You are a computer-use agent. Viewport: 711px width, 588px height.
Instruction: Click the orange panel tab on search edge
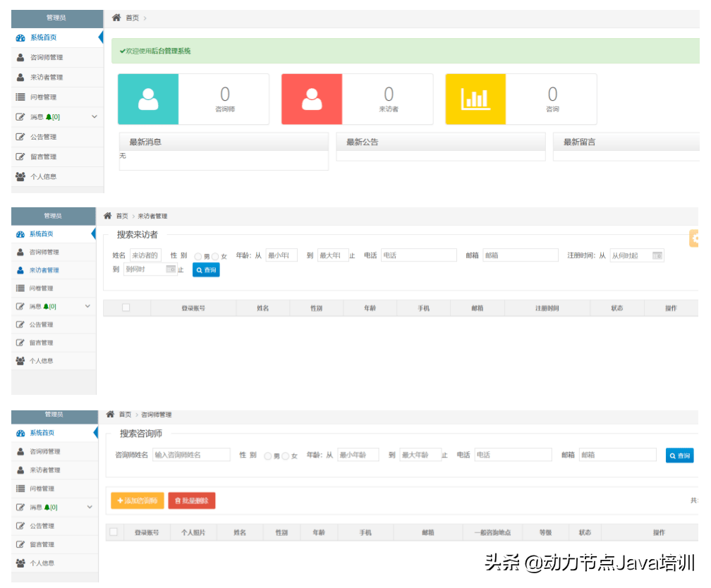[x=693, y=238]
